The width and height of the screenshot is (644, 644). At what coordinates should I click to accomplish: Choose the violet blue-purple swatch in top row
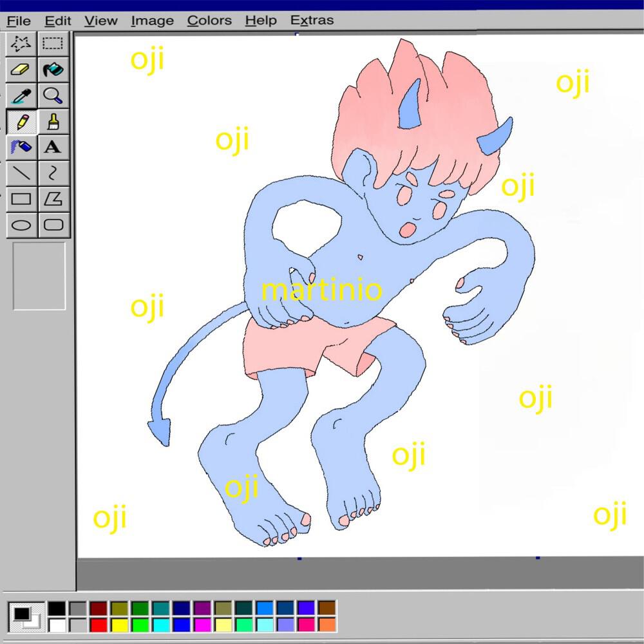[x=306, y=609]
